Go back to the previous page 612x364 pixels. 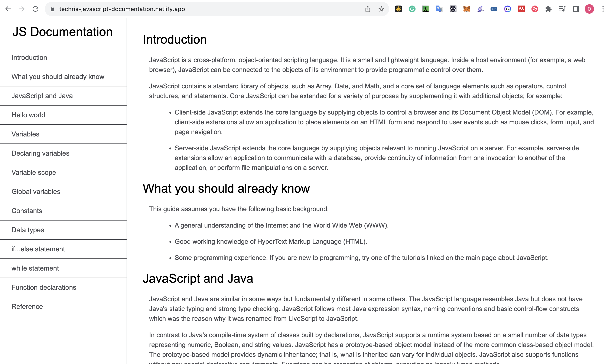point(8,9)
